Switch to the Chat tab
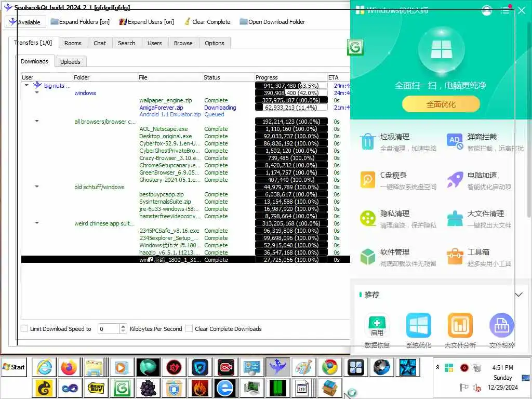Screen dimensions: 532x399 pos(100,43)
